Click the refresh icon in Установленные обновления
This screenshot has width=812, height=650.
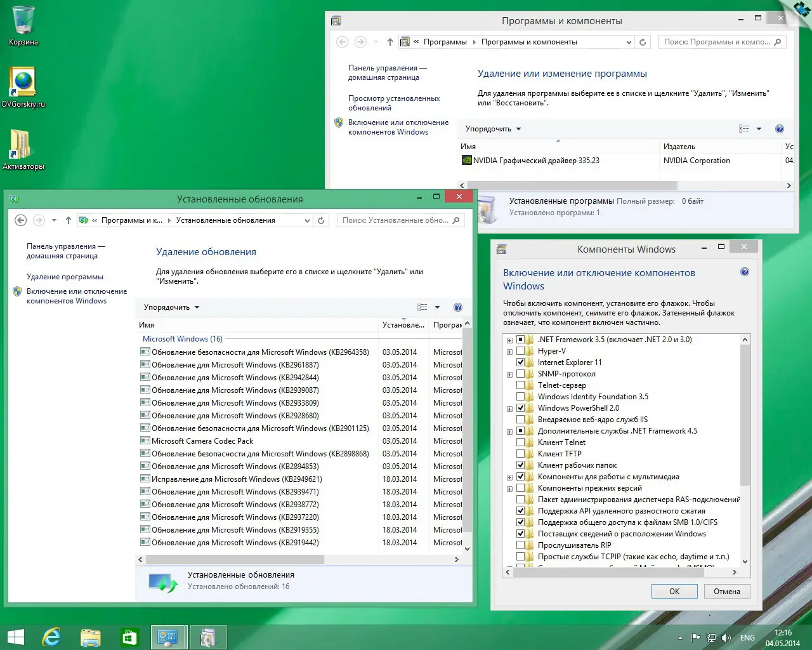(321, 220)
